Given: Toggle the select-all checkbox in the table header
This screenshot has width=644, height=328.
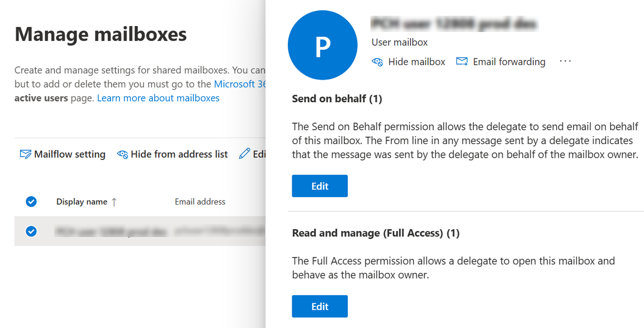Looking at the screenshot, I should pyautogui.click(x=31, y=202).
